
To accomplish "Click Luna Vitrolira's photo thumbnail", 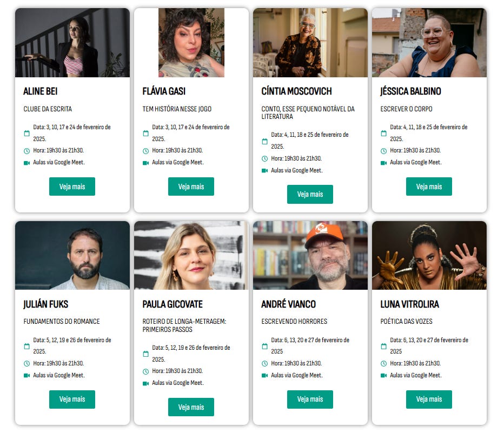I will tap(429, 255).
